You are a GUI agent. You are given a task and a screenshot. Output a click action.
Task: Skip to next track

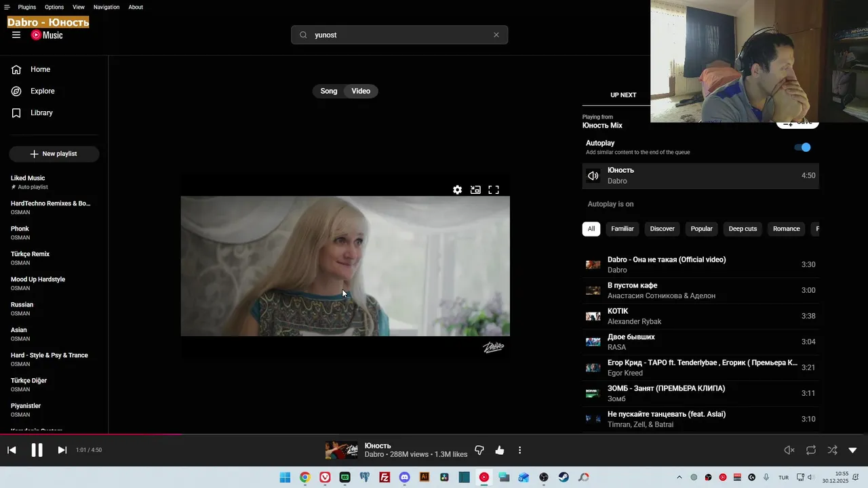point(62,450)
